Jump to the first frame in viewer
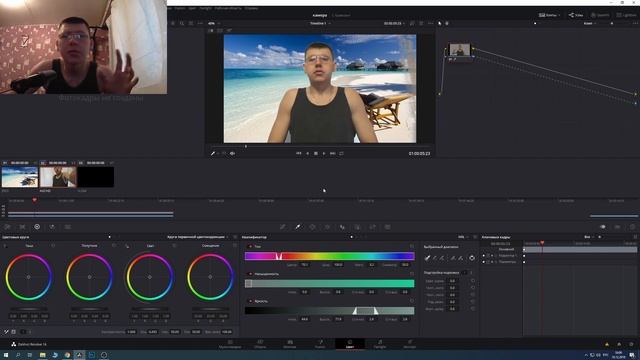The image size is (640, 360). (298, 153)
